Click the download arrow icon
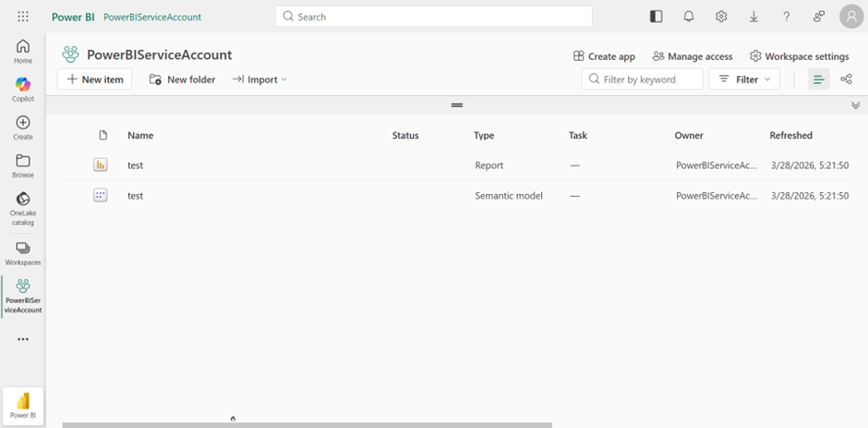 coord(753,17)
